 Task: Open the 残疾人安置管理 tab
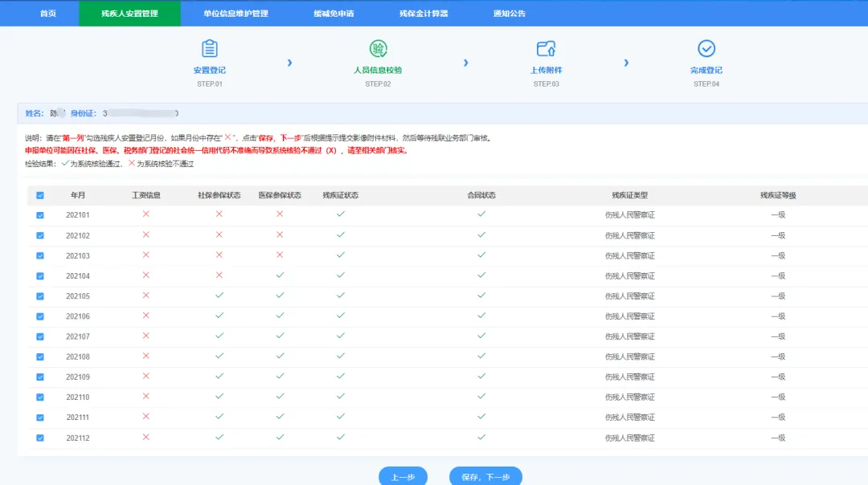pos(129,14)
